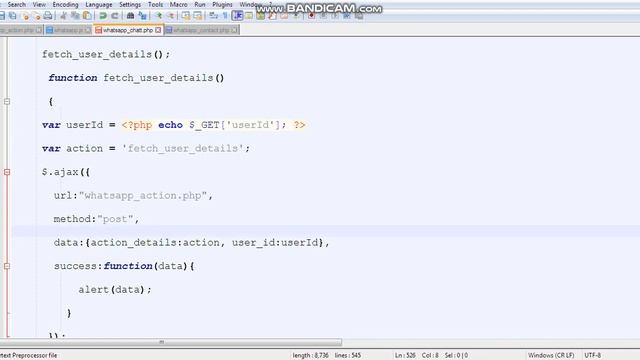Image resolution: width=640 pixels, height=360 pixels.
Task: Click the Close All documents toolbar icon
Action: (x=37, y=16)
